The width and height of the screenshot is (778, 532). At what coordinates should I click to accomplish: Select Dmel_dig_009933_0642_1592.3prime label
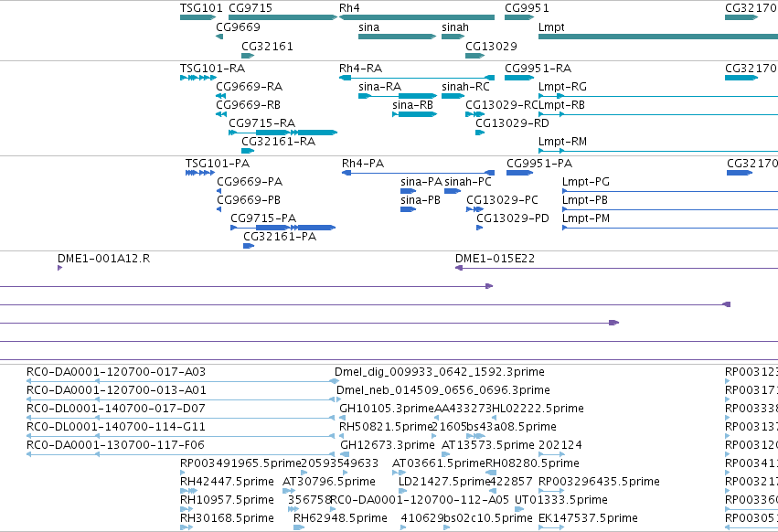(440, 371)
